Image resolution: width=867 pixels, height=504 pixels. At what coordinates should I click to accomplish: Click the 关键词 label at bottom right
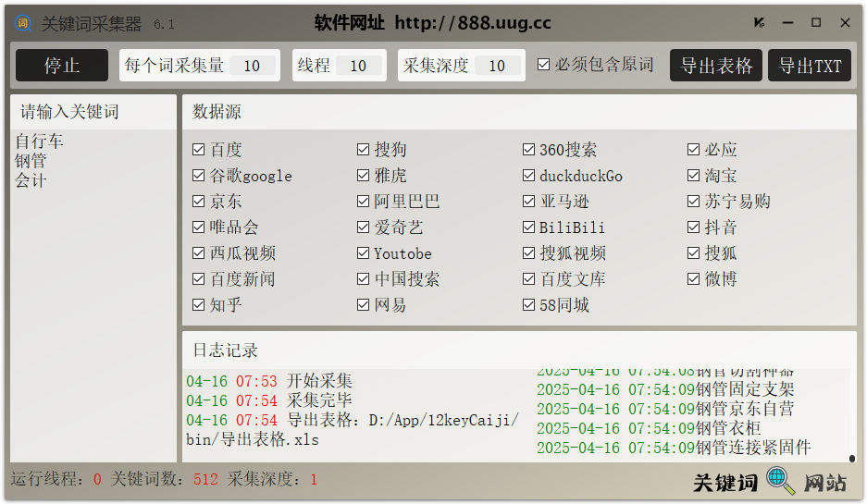pyautogui.click(x=725, y=483)
